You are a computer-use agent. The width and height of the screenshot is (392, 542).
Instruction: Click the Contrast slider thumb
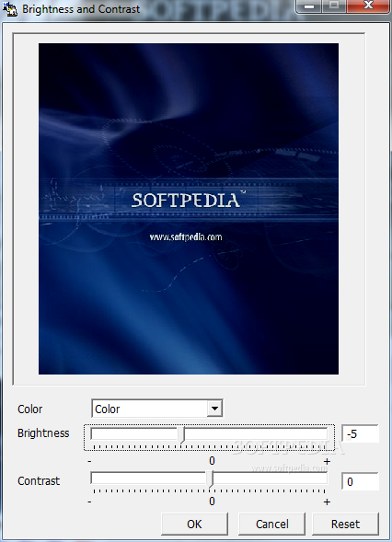pyautogui.click(x=211, y=479)
